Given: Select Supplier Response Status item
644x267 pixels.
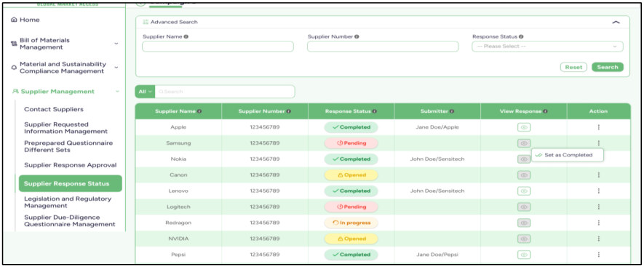Looking at the screenshot, I should pos(71,183).
